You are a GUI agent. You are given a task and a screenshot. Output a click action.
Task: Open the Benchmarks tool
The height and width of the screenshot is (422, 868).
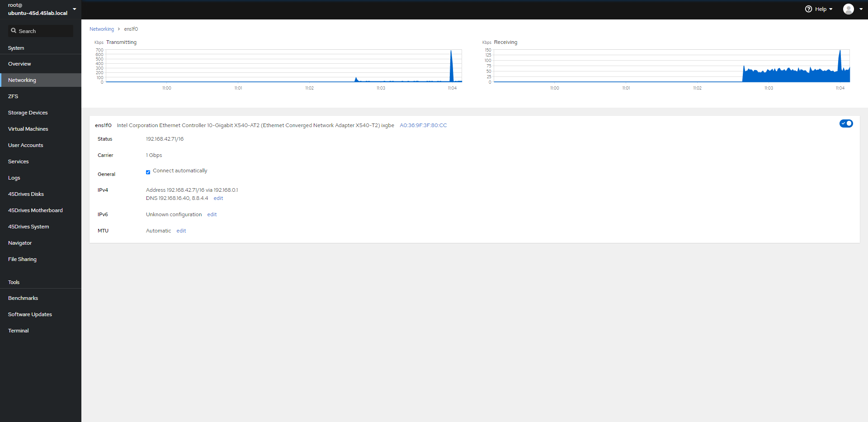(x=41, y=298)
